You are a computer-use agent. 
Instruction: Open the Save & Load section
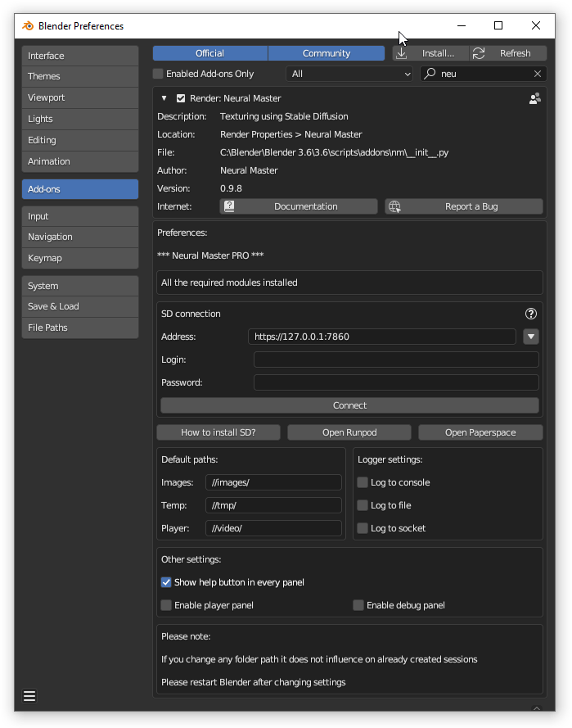pyautogui.click(x=80, y=306)
